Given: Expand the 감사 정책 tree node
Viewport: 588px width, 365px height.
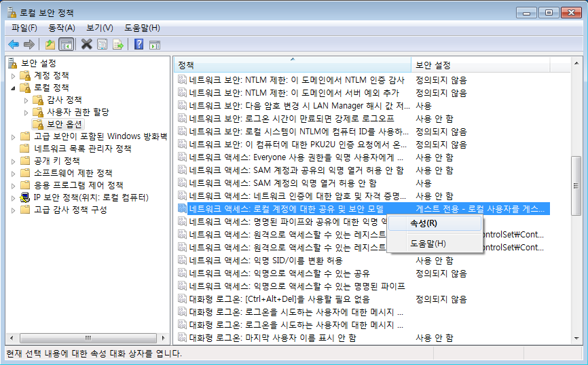Looking at the screenshot, I should click(x=26, y=100).
